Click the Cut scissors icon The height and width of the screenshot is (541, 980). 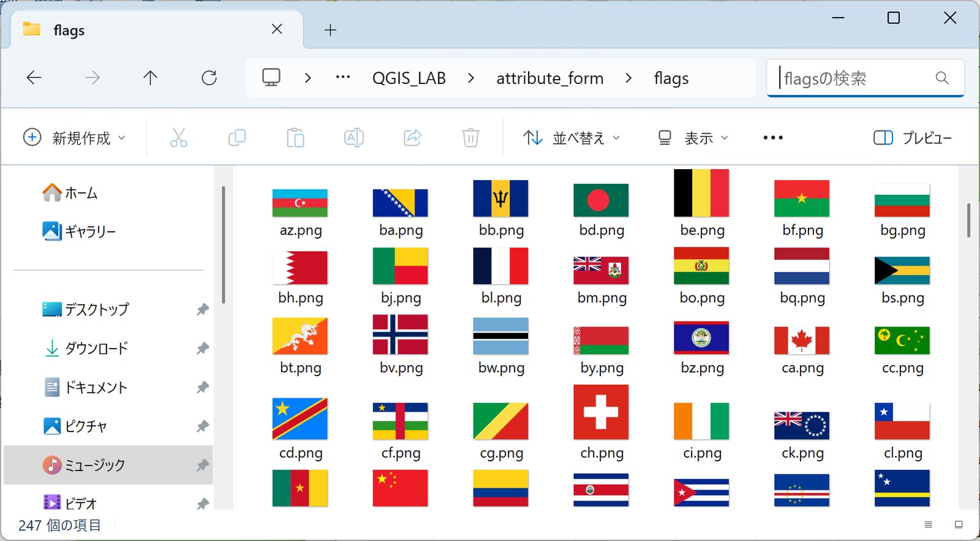178,138
